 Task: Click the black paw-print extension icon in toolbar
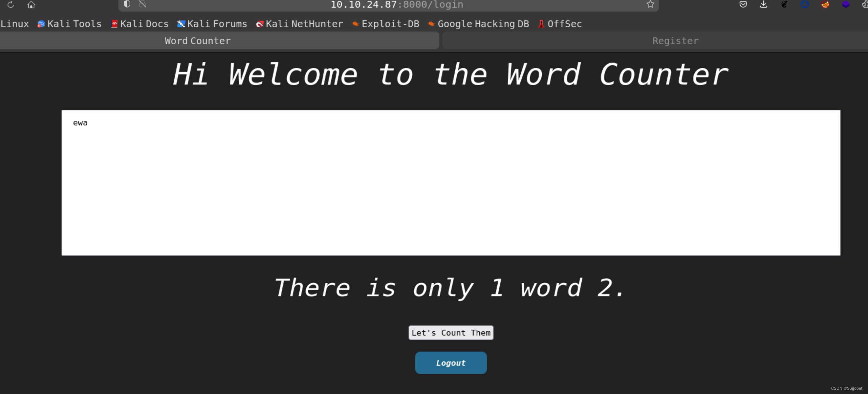pos(784,4)
